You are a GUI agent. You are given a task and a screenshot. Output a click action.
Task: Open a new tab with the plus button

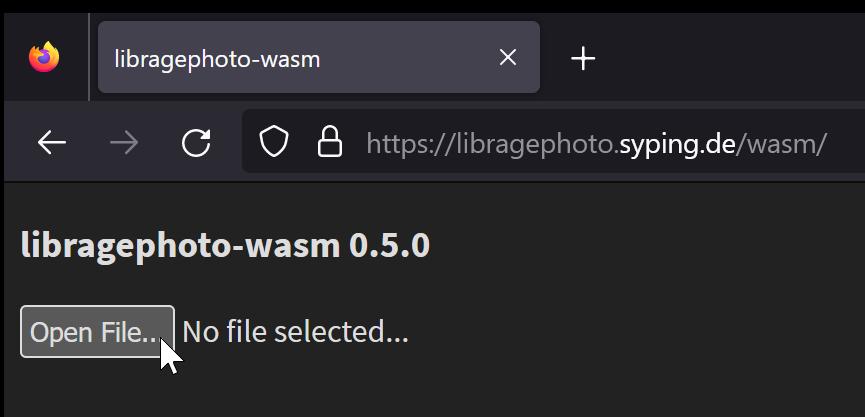583,59
